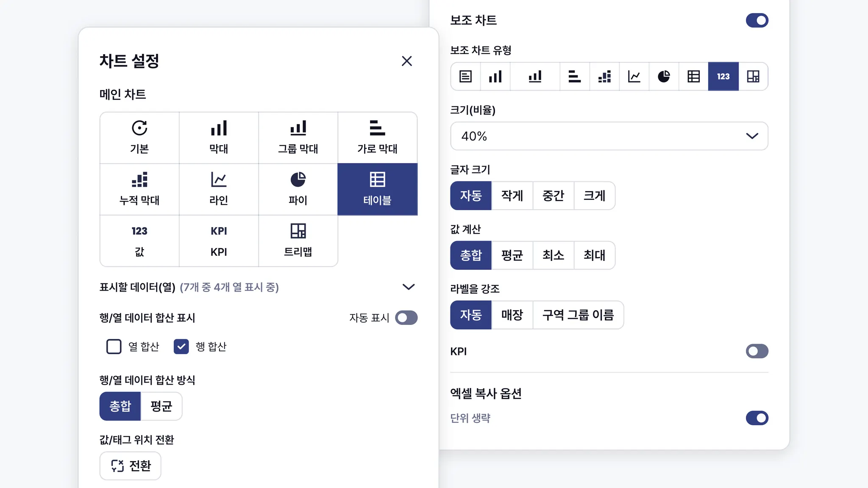
Task: Toggle the 자동 표시 switch
Action: coord(406,318)
